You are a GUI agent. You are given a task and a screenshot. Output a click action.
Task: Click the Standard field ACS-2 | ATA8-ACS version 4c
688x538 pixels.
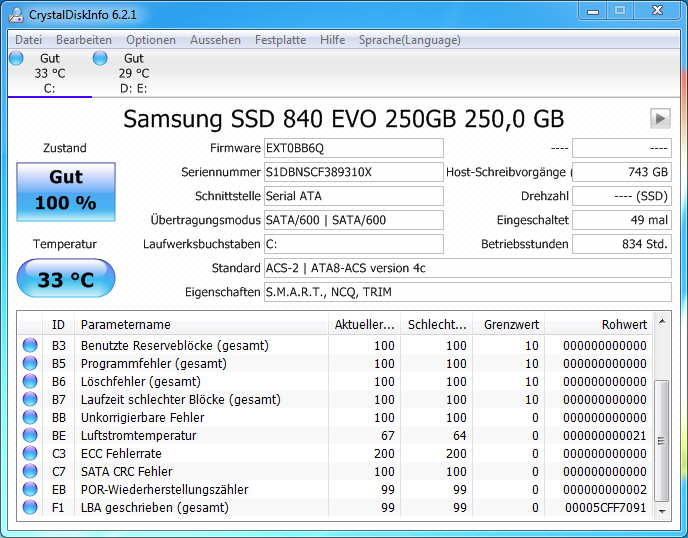(x=468, y=268)
